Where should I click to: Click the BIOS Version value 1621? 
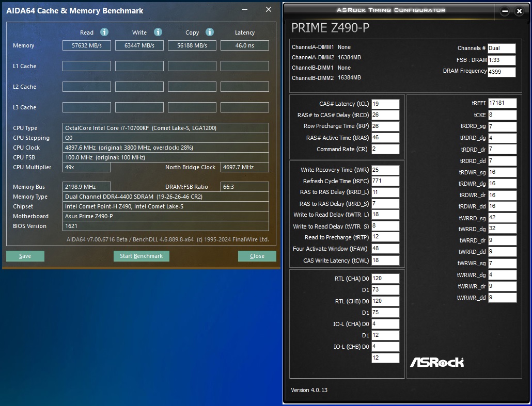166,226
